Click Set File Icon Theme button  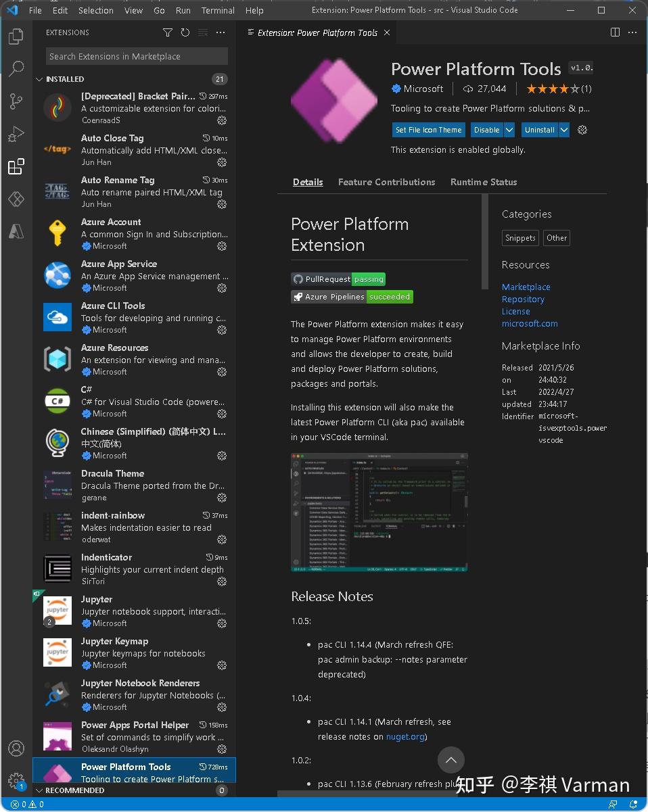(x=429, y=130)
